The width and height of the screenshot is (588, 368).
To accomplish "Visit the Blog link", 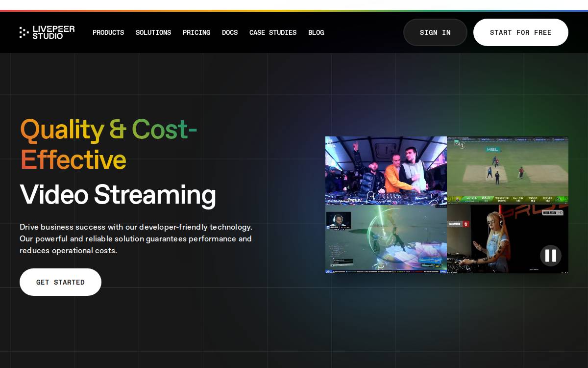I will coord(316,32).
